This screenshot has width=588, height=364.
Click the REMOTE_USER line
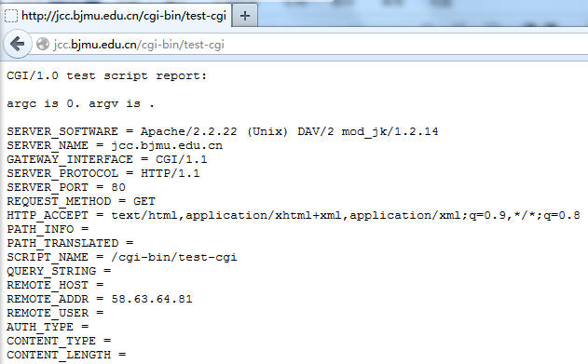tap(55, 313)
